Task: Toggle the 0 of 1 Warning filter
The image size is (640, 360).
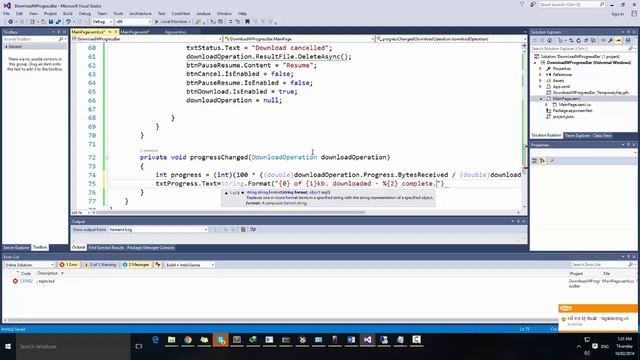Action: (100, 265)
